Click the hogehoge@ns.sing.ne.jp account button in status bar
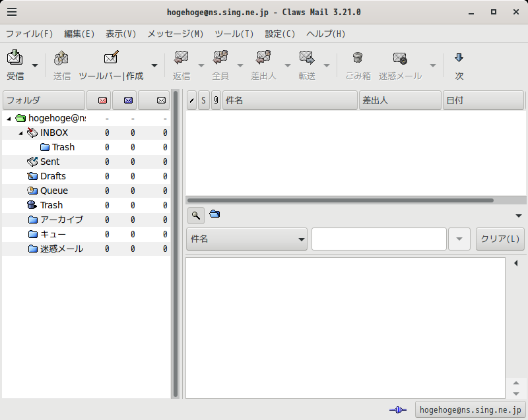The height and width of the screenshot is (420, 528). [x=471, y=410]
